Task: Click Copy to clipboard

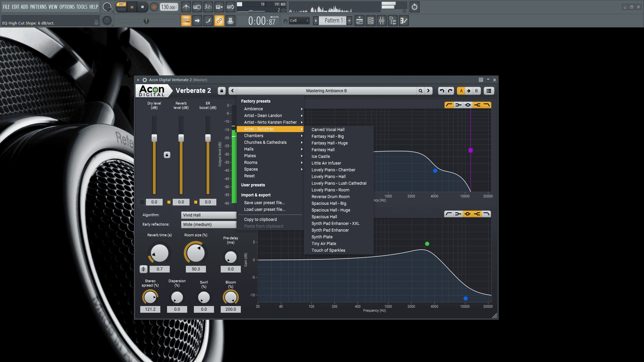Action: pyautogui.click(x=270, y=220)
